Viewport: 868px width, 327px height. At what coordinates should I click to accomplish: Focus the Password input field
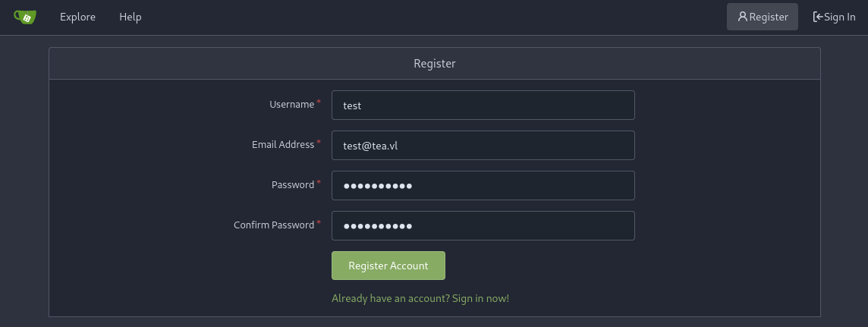[483, 185]
